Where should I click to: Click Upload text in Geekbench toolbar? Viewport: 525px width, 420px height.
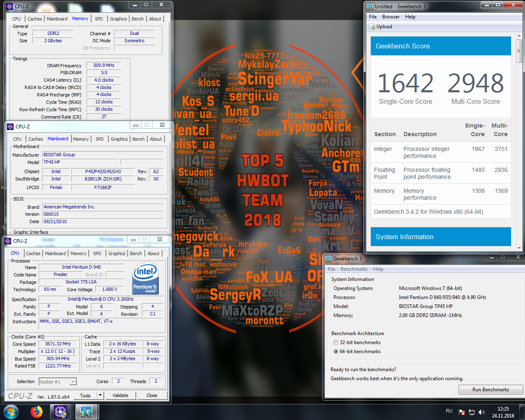coord(384,27)
